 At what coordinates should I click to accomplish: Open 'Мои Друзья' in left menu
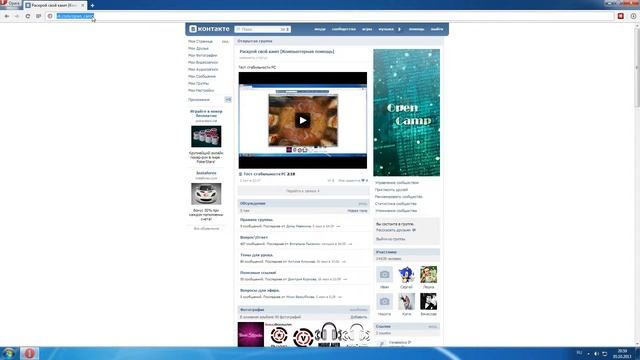pyautogui.click(x=198, y=48)
